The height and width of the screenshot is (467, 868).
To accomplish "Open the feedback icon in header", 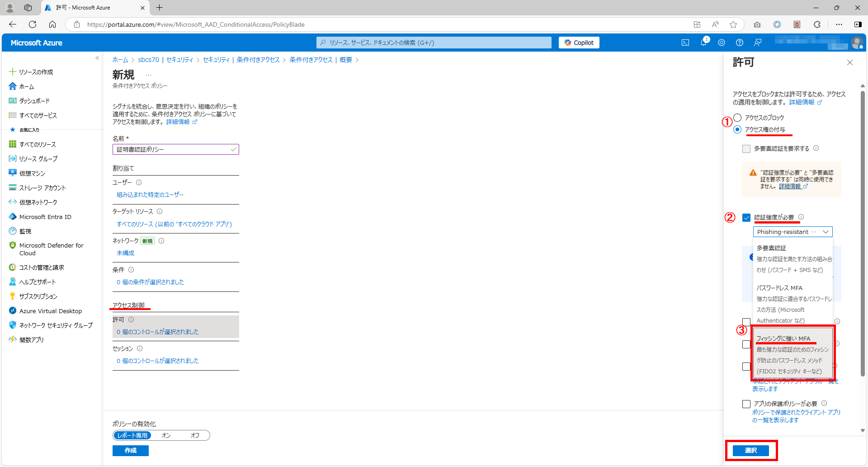I will 758,43.
